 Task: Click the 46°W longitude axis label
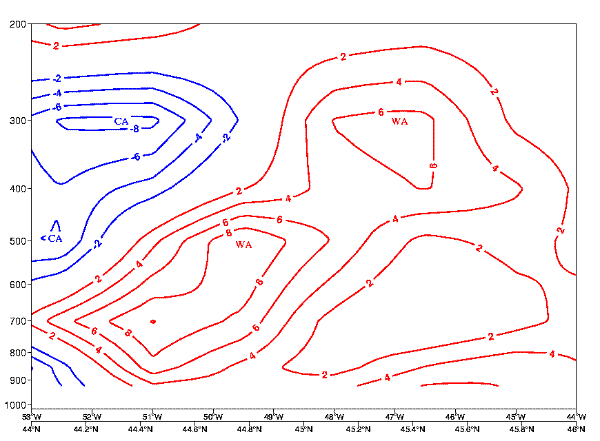pyautogui.click(x=454, y=417)
